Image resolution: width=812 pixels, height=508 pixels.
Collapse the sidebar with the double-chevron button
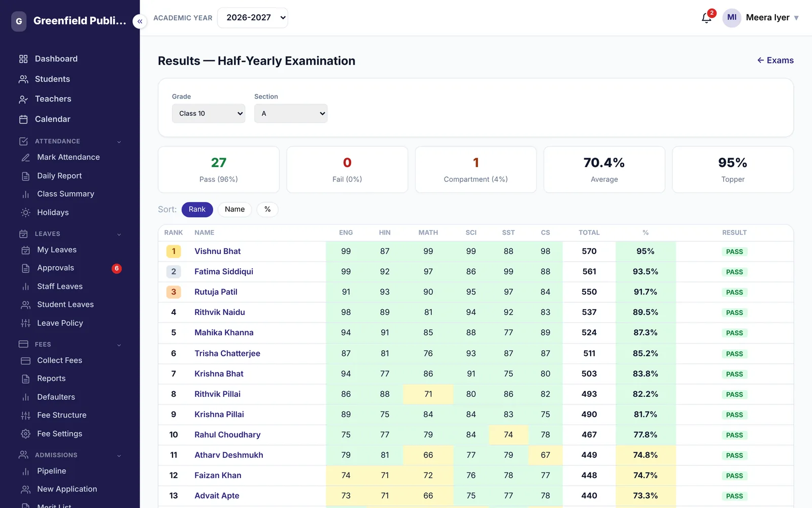[140, 21]
